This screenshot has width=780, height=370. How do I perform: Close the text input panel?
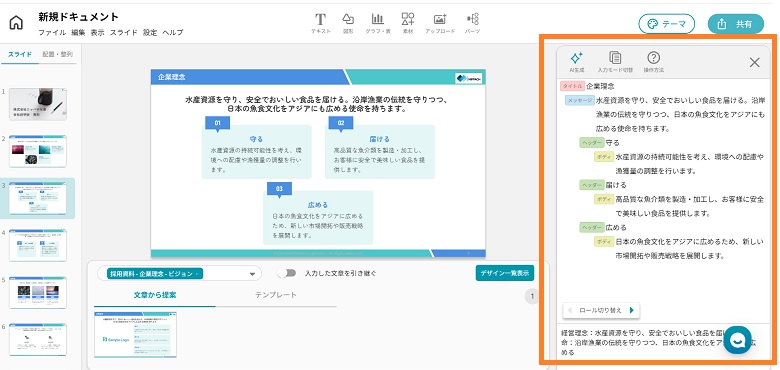click(x=755, y=62)
